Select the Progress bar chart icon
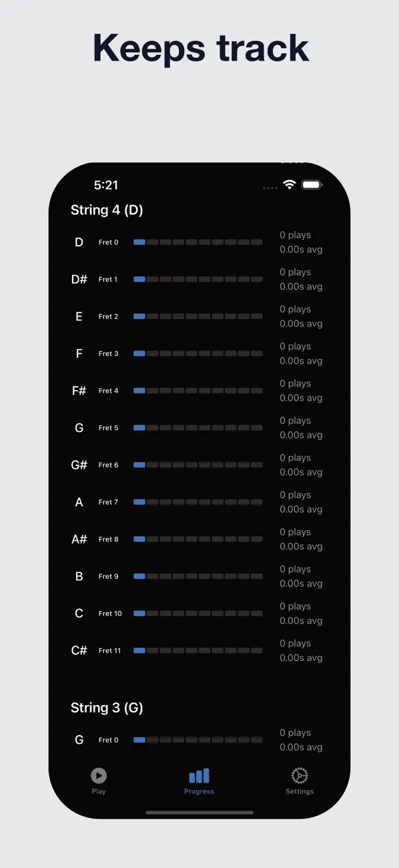 click(x=199, y=777)
